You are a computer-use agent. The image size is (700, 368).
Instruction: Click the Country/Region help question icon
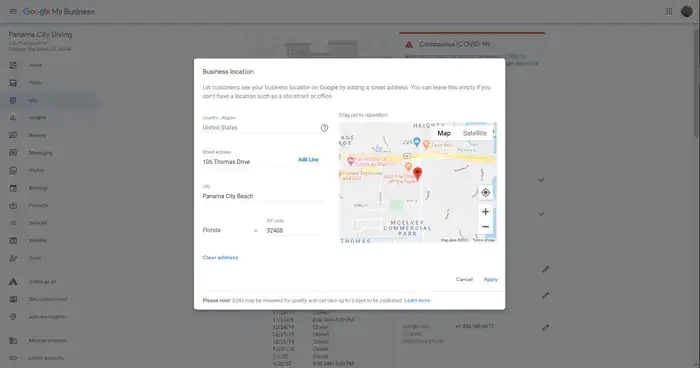[x=325, y=128]
